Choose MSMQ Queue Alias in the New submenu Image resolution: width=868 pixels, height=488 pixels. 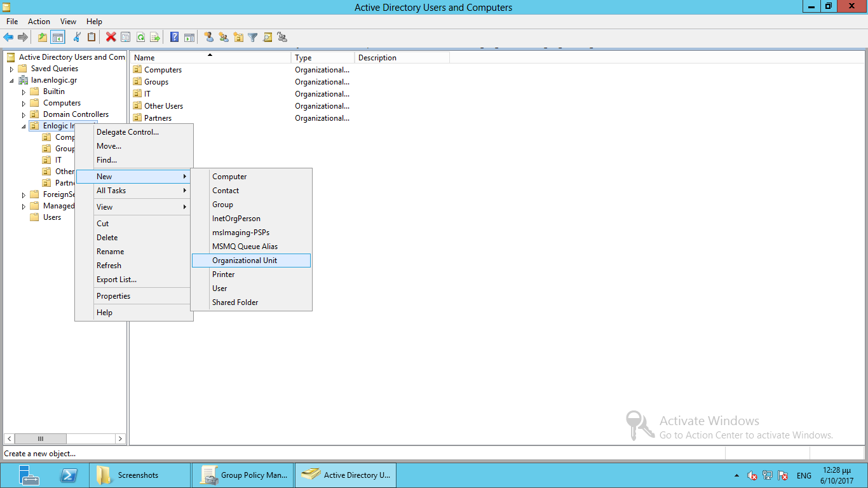251,247
